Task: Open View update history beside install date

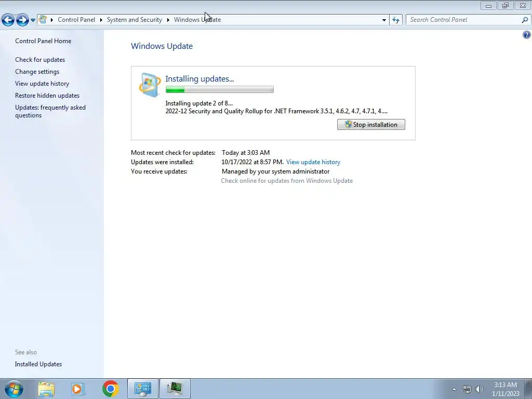Action: tap(313, 162)
